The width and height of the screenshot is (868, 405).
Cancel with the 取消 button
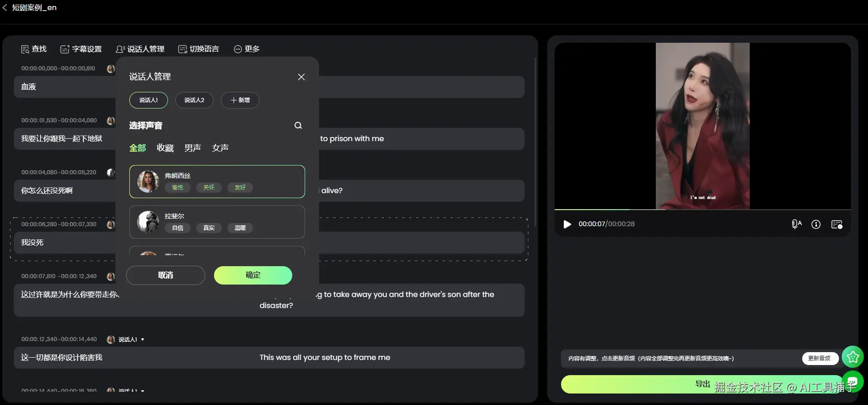tap(166, 275)
